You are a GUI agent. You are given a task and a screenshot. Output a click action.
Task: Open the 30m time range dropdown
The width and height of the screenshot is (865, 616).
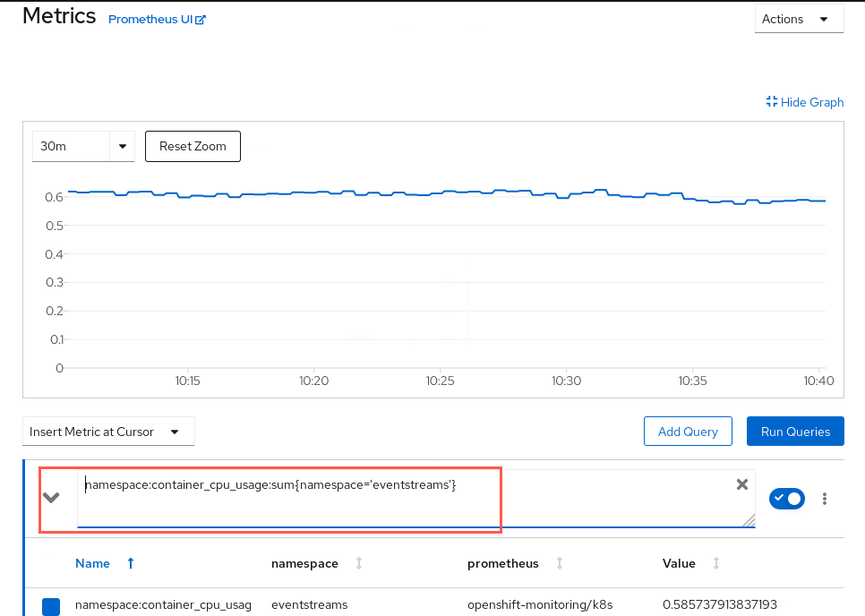(x=83, y=146)
